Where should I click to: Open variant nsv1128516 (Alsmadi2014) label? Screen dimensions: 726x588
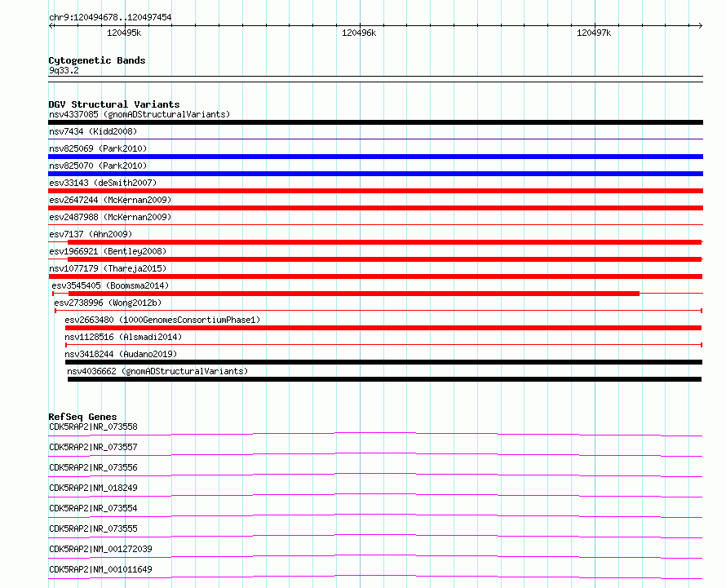(123, 337)
